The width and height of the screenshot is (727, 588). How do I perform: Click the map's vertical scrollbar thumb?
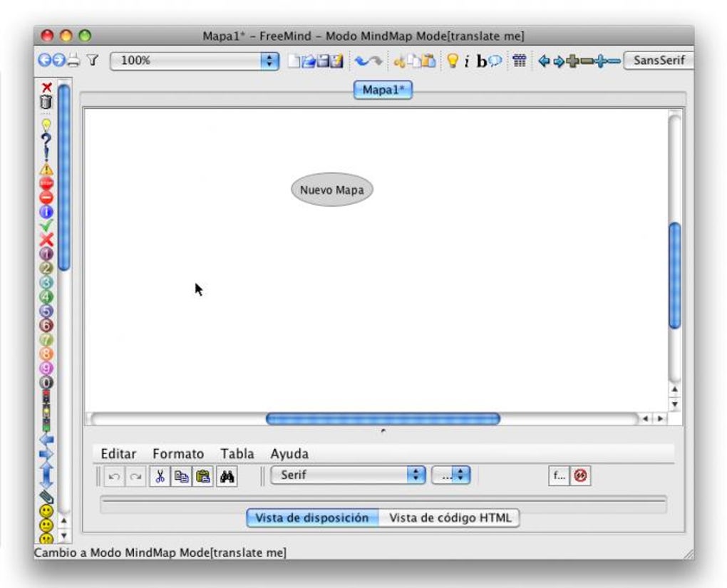click(675, 276)
